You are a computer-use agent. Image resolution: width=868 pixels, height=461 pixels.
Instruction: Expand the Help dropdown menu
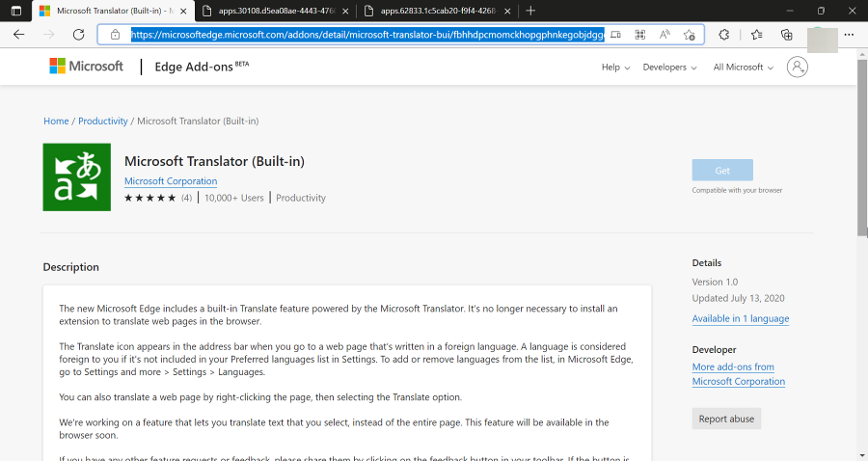pos(615,67)
